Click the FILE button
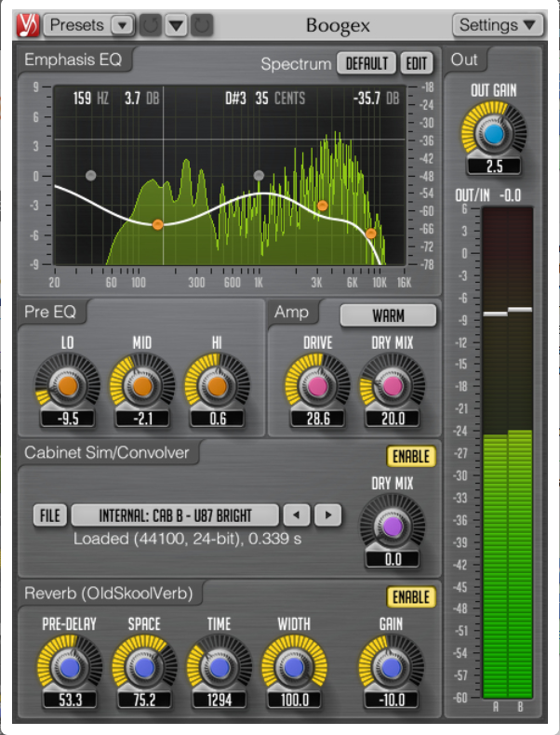This screenshot has height=735, width=560. (50, 515)
